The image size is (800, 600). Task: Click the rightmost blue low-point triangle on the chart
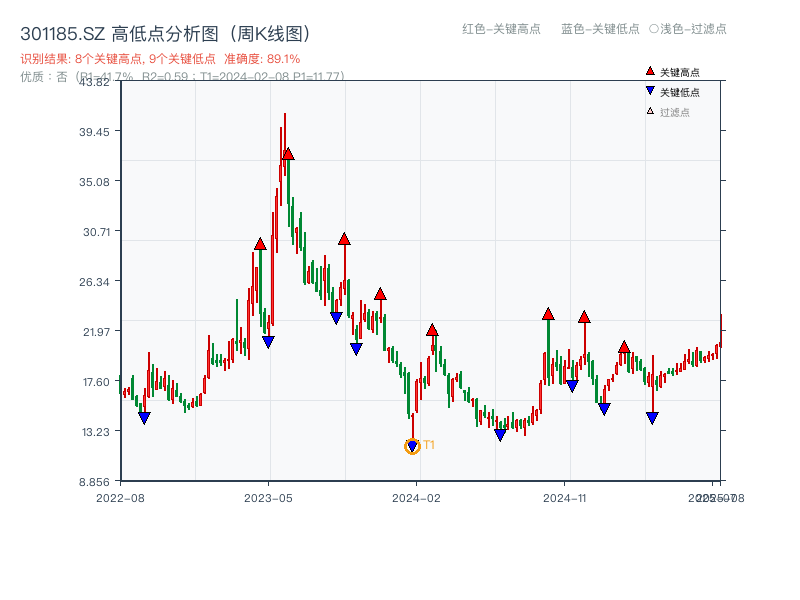652,418
